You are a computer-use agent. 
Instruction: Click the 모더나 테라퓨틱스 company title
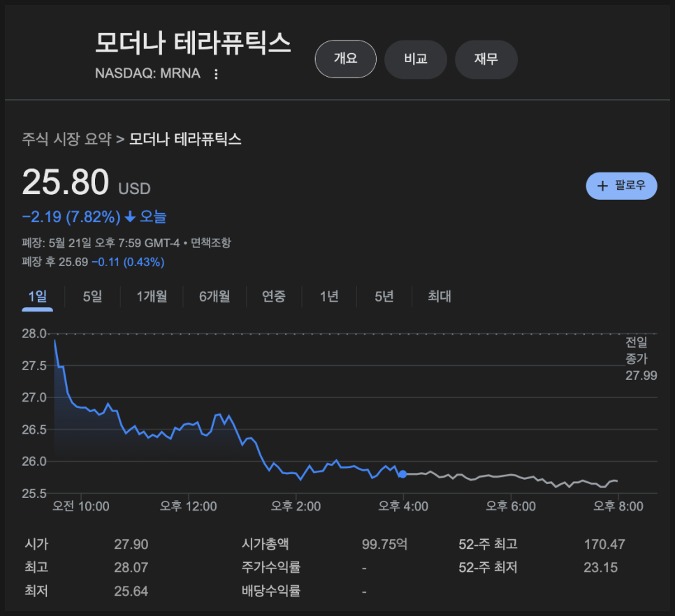click(193, 43)
